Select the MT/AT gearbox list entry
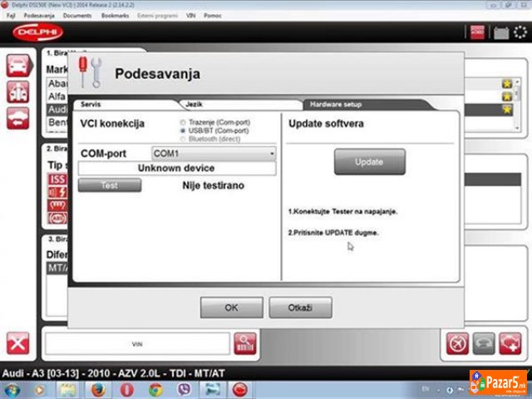 tap(57, 268)
